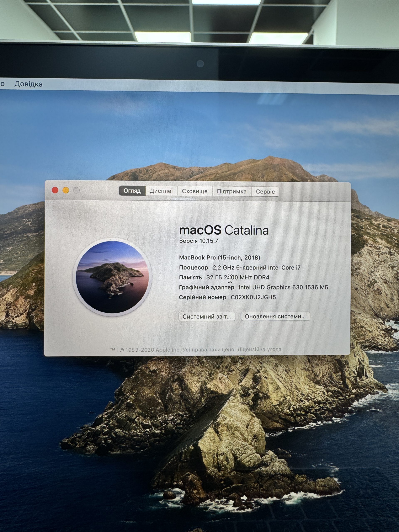Minimize window with the yellow button
Image resolution: width=399 pixels, height=532 pixels.
click(x=66, y=191)
